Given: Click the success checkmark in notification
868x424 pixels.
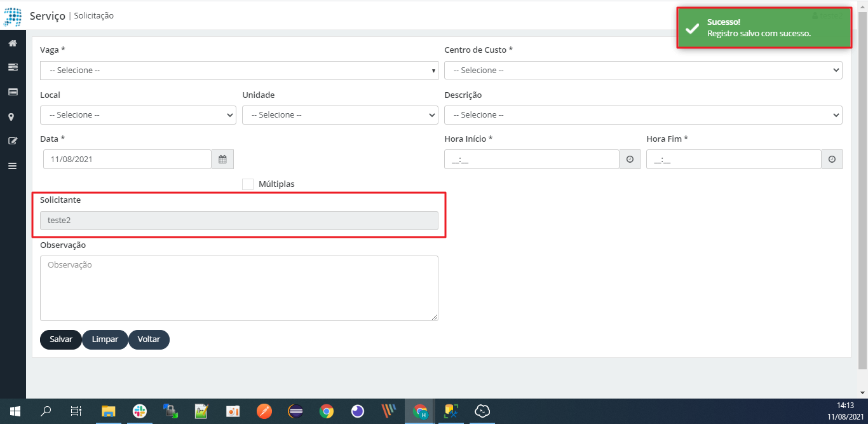Looking at the screenshot, I should 692,28.
